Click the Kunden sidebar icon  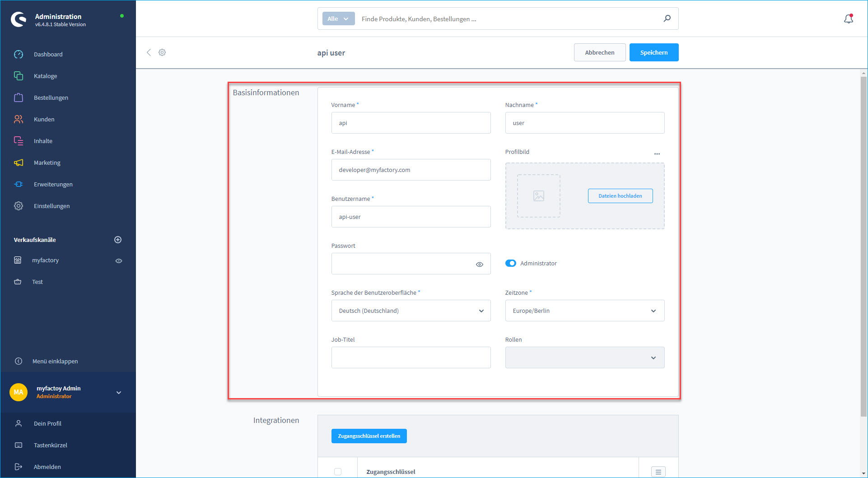(x=19, y=119)
